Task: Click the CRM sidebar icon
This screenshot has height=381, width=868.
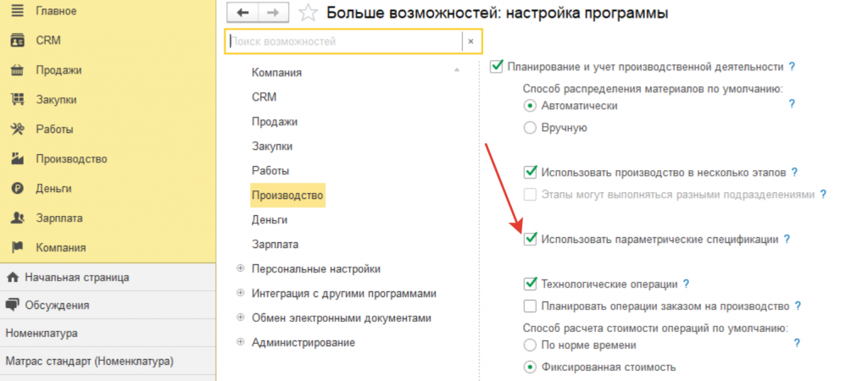Action: (18, 41)
